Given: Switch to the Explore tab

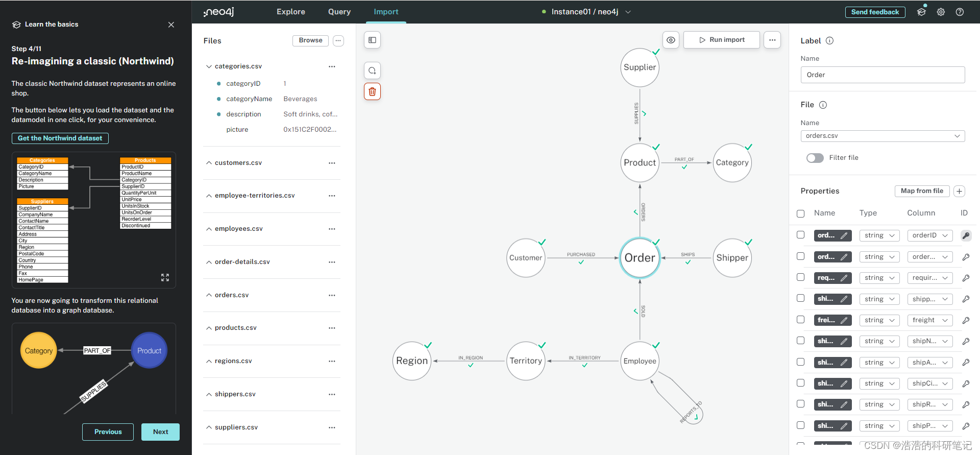Looking at the screenshot, I should tap(291, 12).
